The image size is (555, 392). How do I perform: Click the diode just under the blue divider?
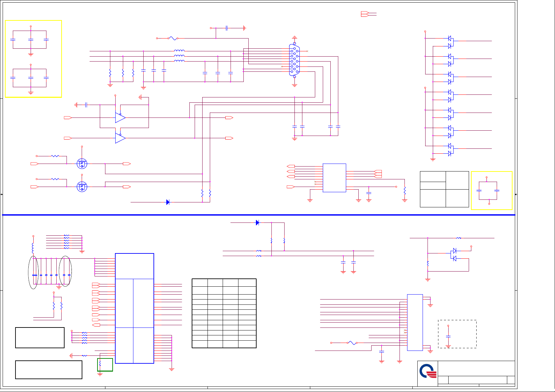[x=257, y=222]
